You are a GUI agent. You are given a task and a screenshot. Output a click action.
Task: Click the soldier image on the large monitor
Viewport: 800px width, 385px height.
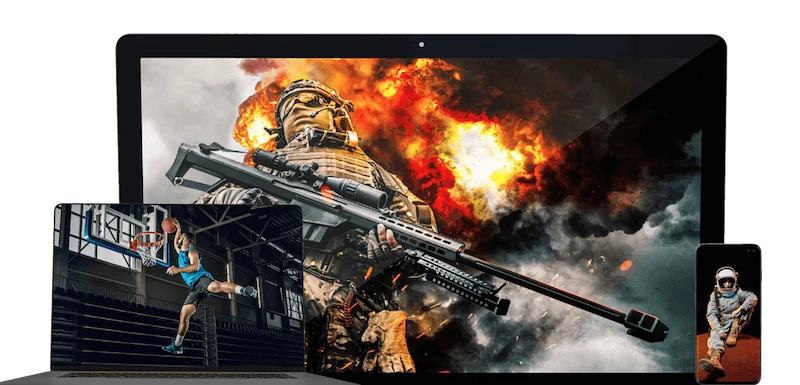coord(421,214)
